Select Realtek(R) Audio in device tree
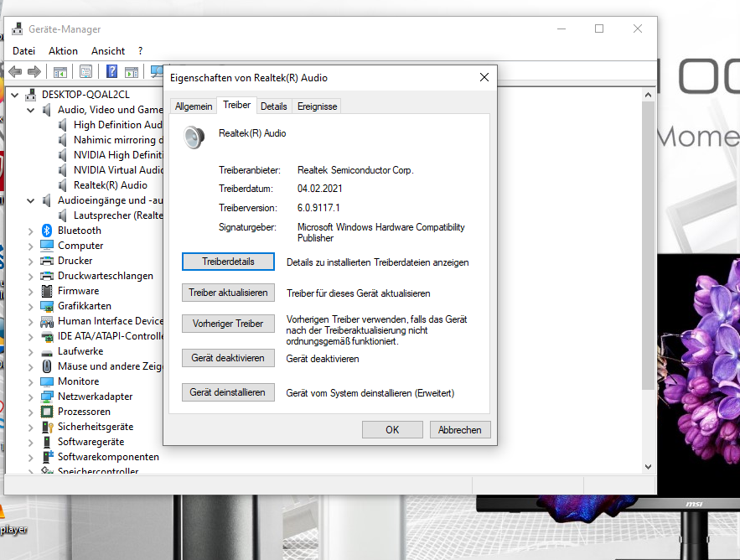 110,185
